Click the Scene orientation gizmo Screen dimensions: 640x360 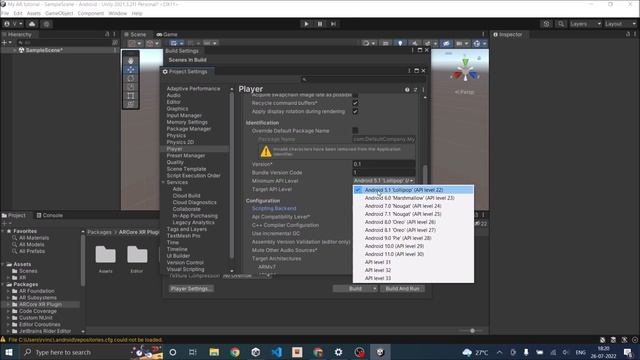(465, 71)
